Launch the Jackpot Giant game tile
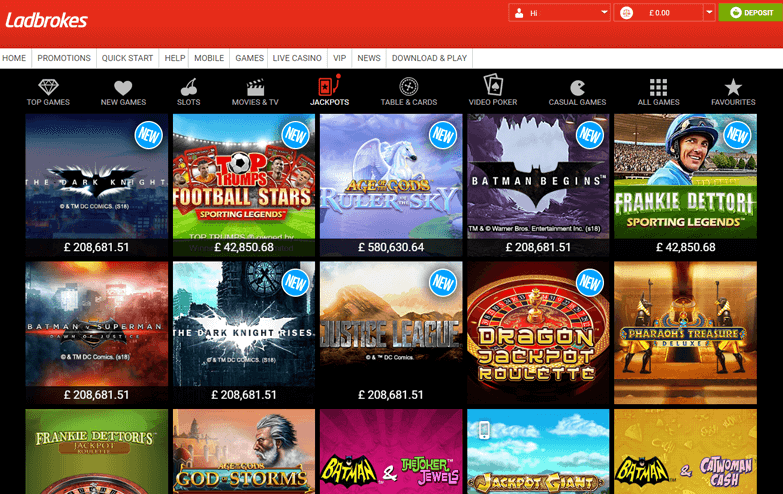Screen dimensions: 783x494 pyautogui.click(x=538, y=452)
